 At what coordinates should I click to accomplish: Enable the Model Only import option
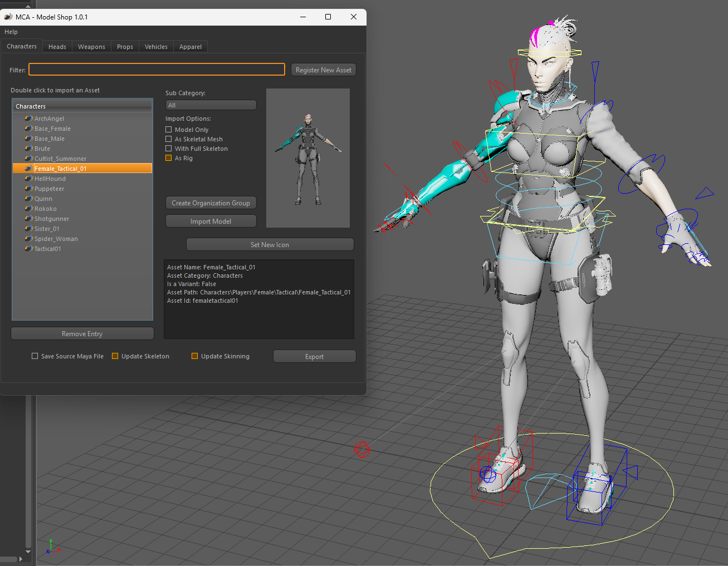(168, 129)
